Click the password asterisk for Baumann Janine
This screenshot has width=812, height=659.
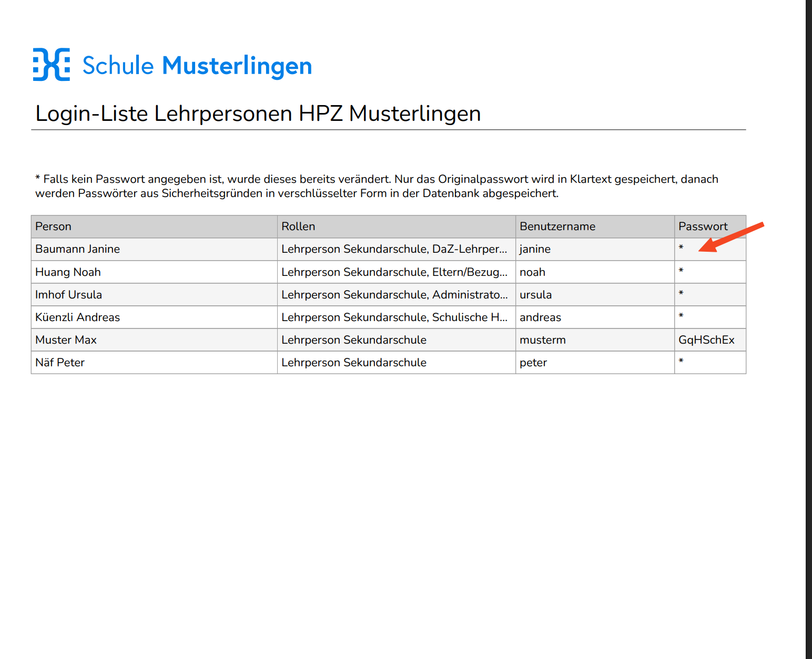(x=681, y=247)
